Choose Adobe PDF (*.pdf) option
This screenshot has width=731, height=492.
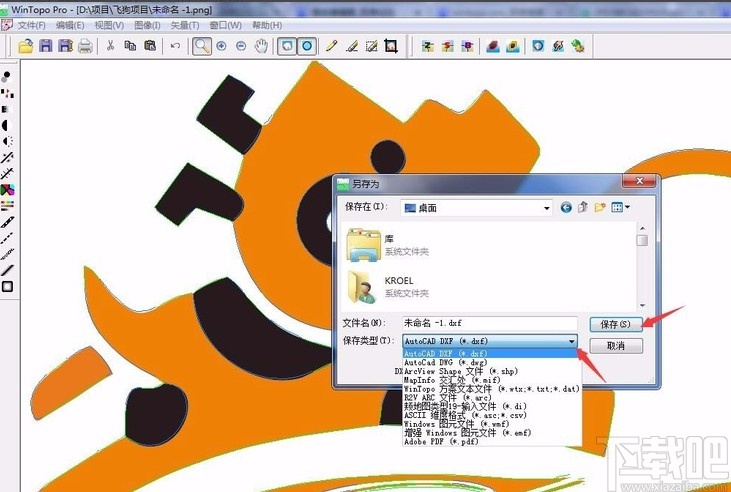tap(490, 442)
